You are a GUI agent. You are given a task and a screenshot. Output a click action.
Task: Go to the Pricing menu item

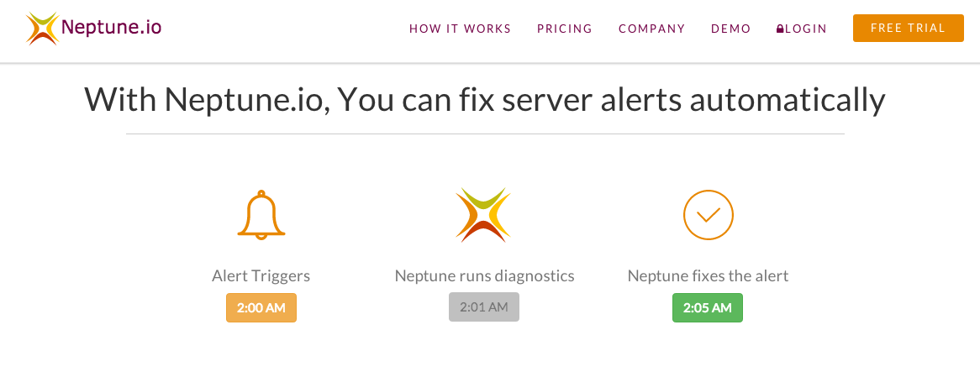pyautogui.click(x=564, y=29)
